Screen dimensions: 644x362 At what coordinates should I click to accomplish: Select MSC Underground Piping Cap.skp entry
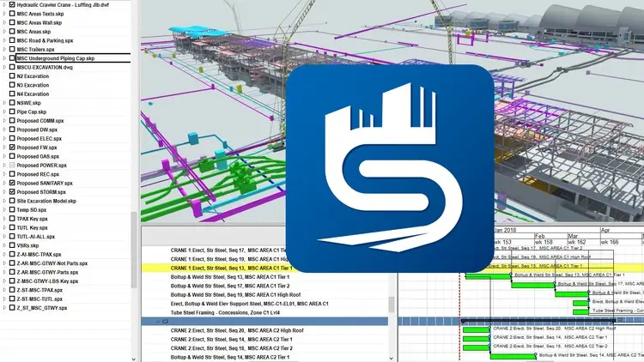pyautogui.click(x=56, y=58)
